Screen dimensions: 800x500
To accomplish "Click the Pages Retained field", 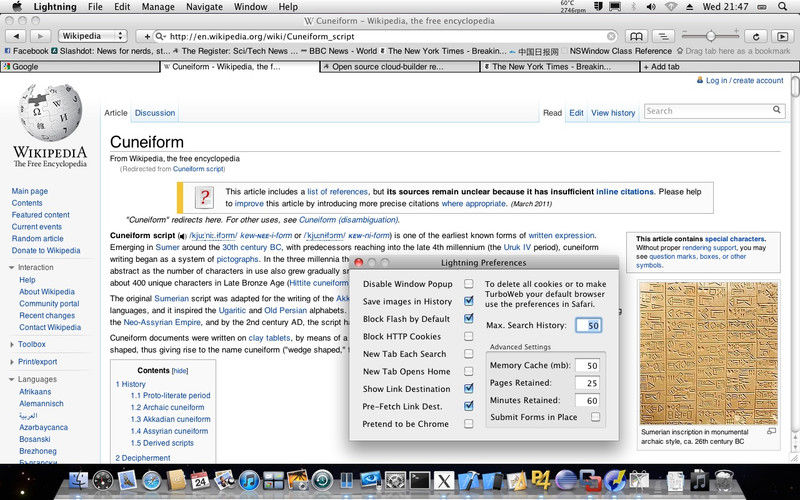I will coord(587,383).
